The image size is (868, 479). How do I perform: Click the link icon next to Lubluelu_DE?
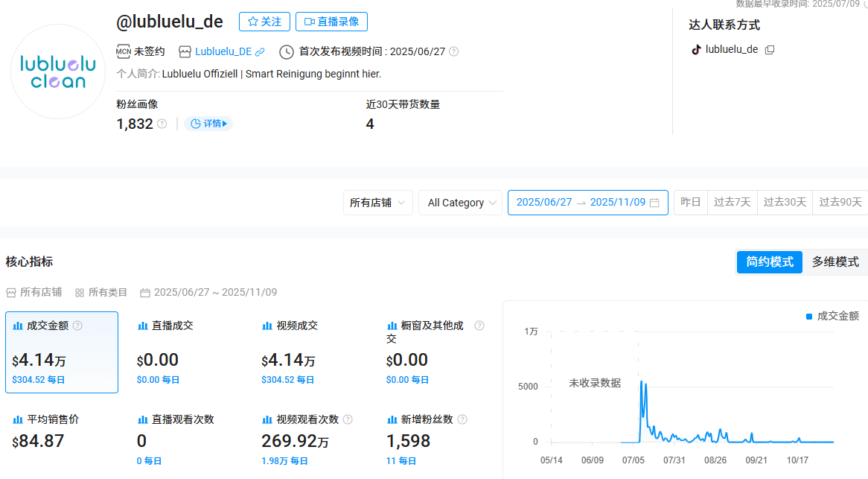coord(259,51)
